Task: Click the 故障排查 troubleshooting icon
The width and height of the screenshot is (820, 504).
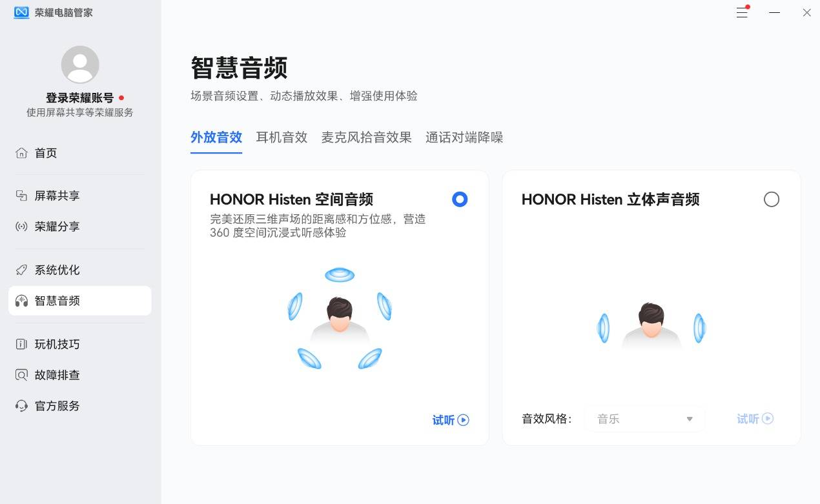Action: (x=21, y=375)
